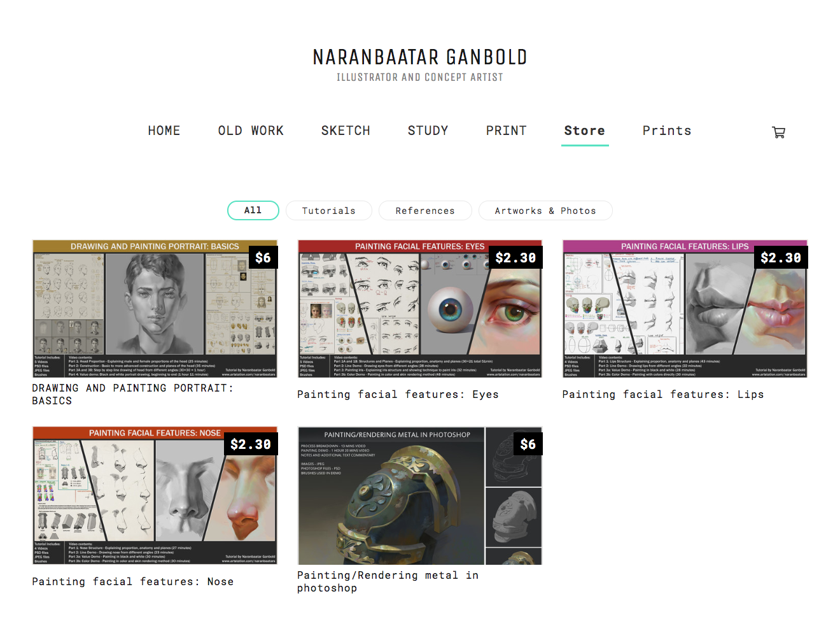Open the shopping cart icon
This screenshot has width=840, height=617.
coord(778,132)
